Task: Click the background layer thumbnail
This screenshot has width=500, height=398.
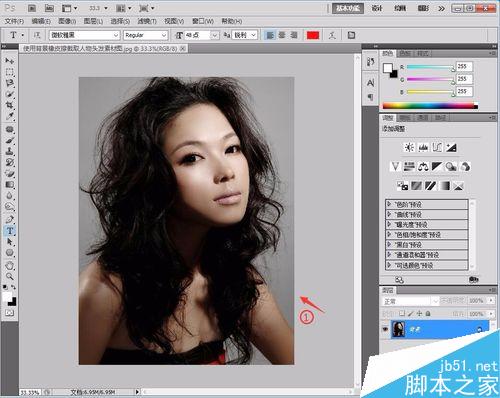Action: [x=399, y=329]
